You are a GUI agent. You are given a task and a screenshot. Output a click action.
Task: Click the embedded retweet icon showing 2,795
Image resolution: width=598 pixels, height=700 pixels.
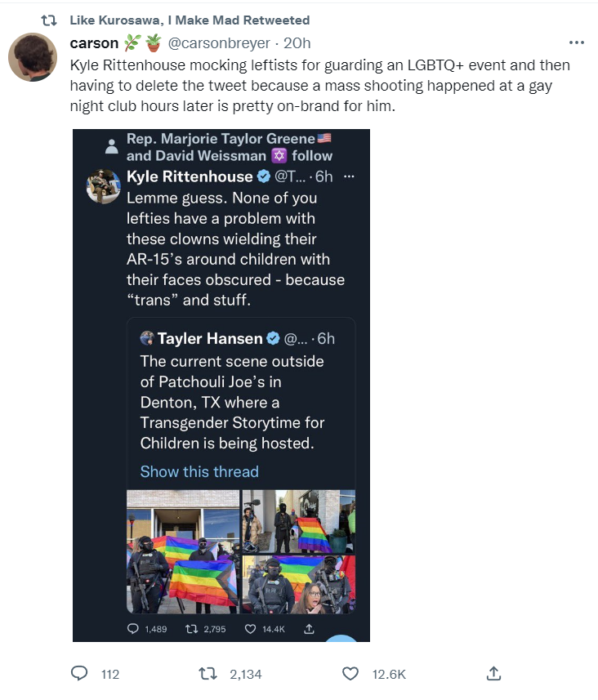point(192,629)
